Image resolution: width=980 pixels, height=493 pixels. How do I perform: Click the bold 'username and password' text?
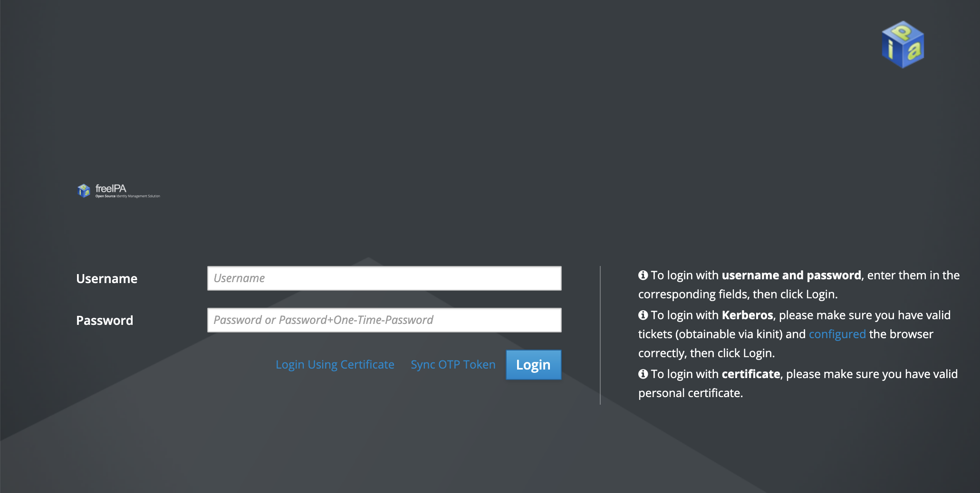click(791, 275)
